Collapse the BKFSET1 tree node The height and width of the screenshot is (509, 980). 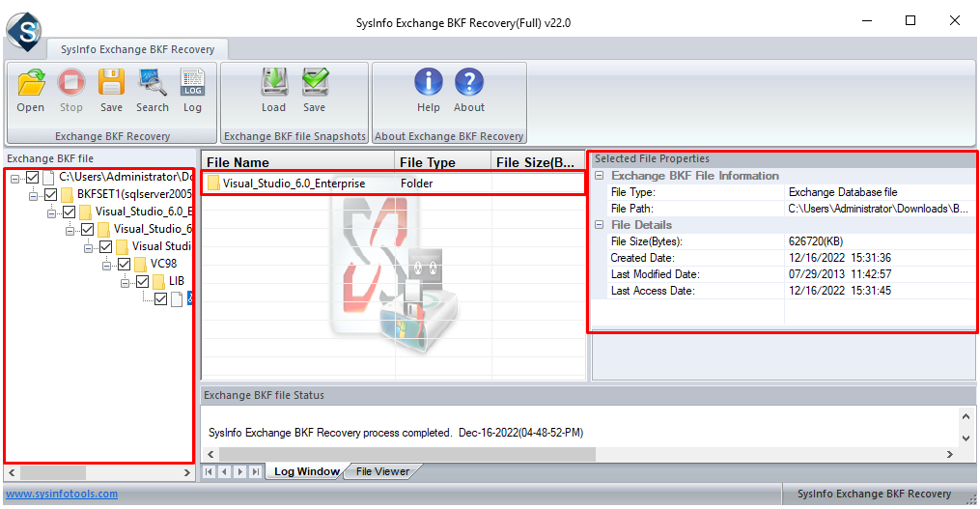point(33,196)
